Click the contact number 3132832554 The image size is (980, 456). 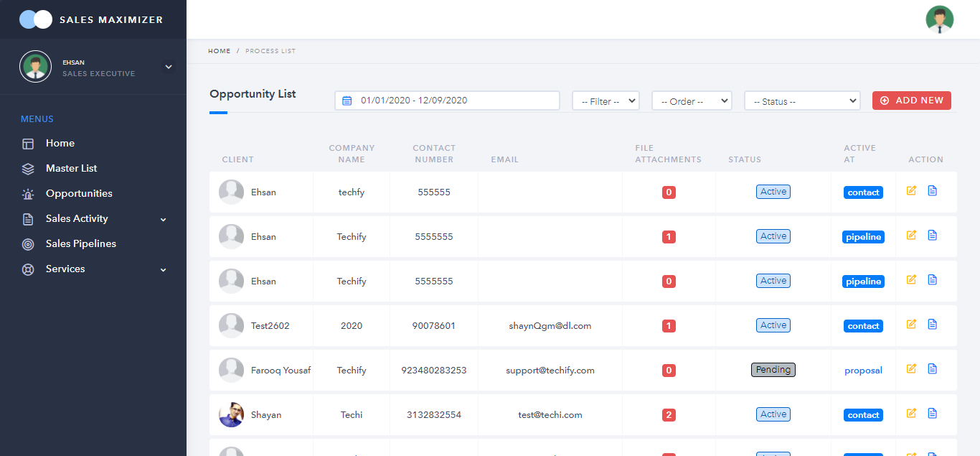[x=434, y=415]
